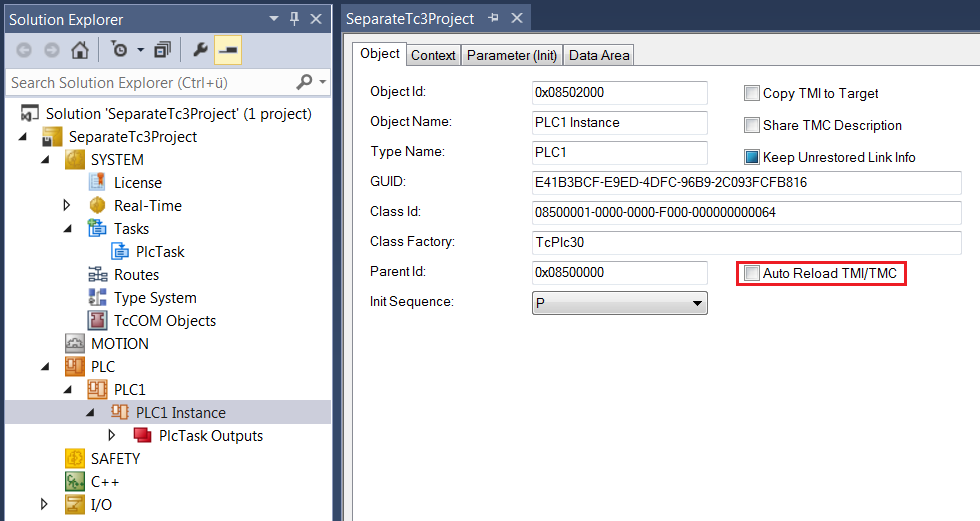Close the SeparateTc3Project document tab
This screenshot has height=521, width=980.
point(517,18)
